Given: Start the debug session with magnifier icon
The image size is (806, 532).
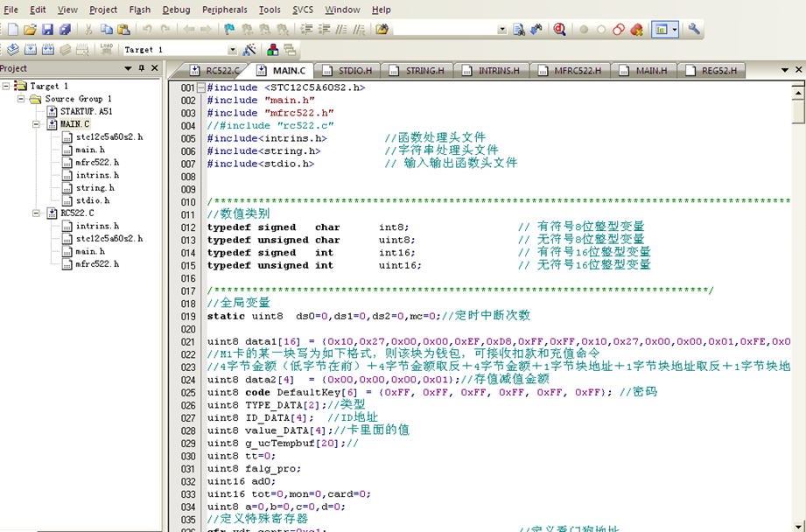Looking at the screenshot, I should pyautogui.click(x=559, y=30).
